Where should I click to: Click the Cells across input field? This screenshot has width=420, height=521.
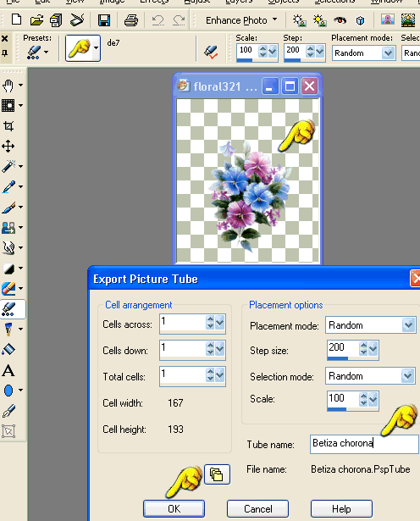tap(182, 322)
